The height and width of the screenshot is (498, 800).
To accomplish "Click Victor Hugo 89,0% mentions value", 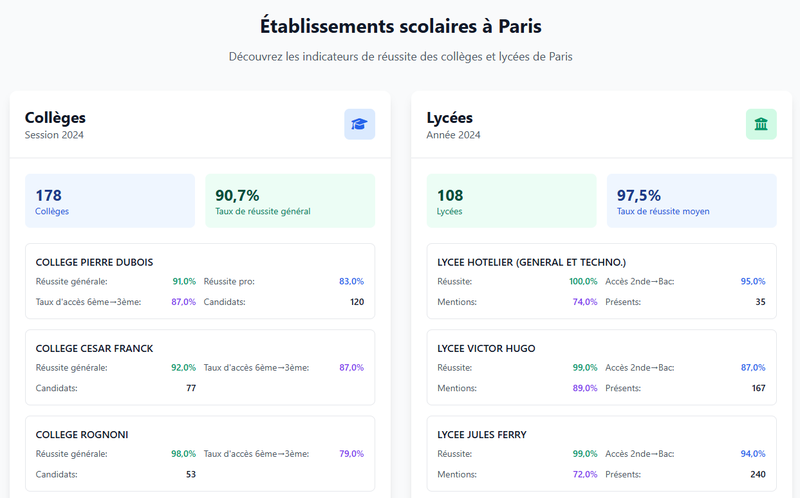I will coord(585,388).
